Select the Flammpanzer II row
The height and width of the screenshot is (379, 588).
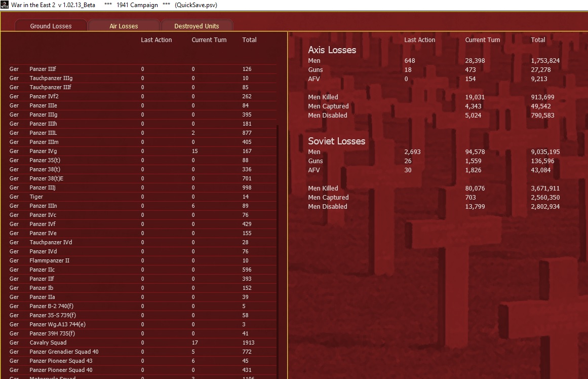pos(143,260)
